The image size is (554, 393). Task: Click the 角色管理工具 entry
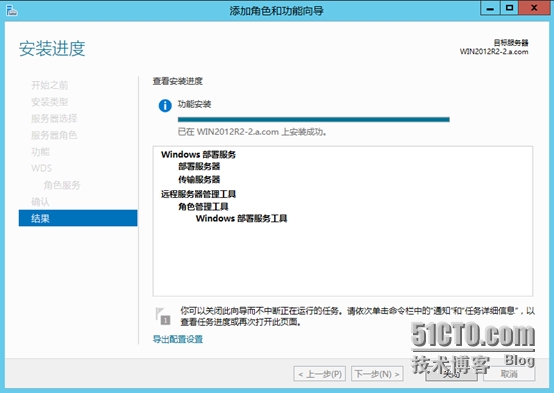tap(203, 206)
